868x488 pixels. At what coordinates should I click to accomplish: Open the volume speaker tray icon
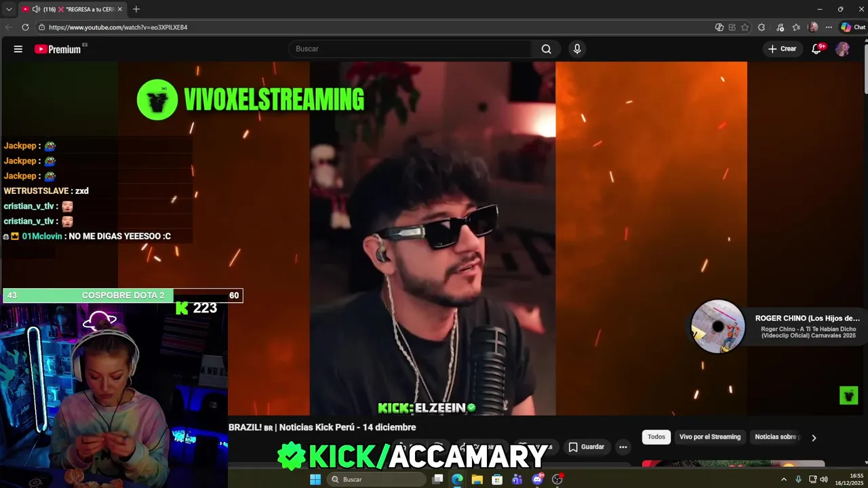pyautogui.click(x=824, y=479)
